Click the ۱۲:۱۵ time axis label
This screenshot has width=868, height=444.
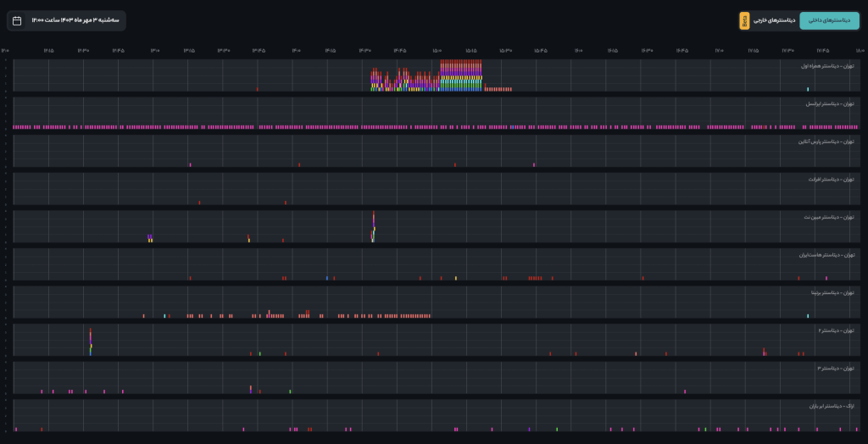click(48, 50)
